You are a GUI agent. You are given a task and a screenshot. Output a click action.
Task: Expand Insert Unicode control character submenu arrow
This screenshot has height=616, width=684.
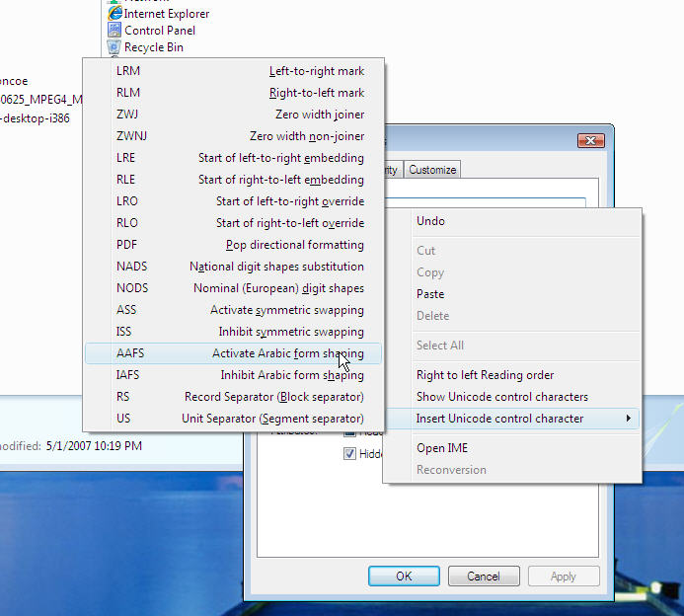click(x=628, y=419)
